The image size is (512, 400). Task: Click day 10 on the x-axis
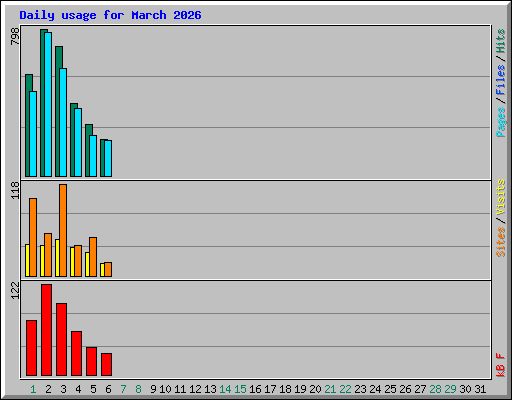(165, 389)
